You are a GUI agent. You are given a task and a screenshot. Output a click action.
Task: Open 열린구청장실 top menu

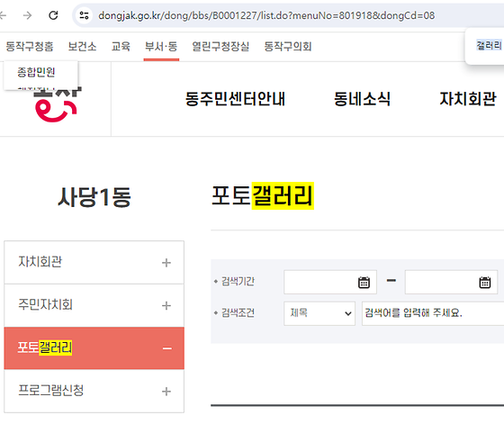(220, 47)
